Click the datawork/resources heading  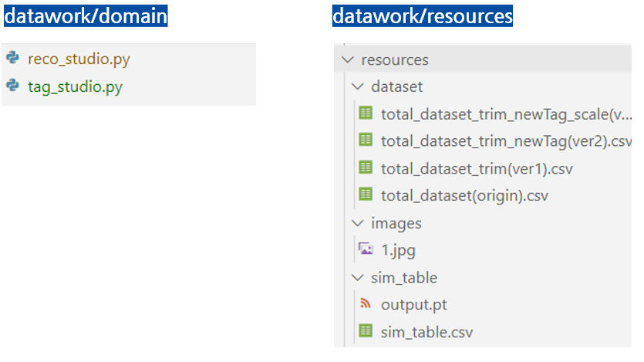click(x=422, y=15)
